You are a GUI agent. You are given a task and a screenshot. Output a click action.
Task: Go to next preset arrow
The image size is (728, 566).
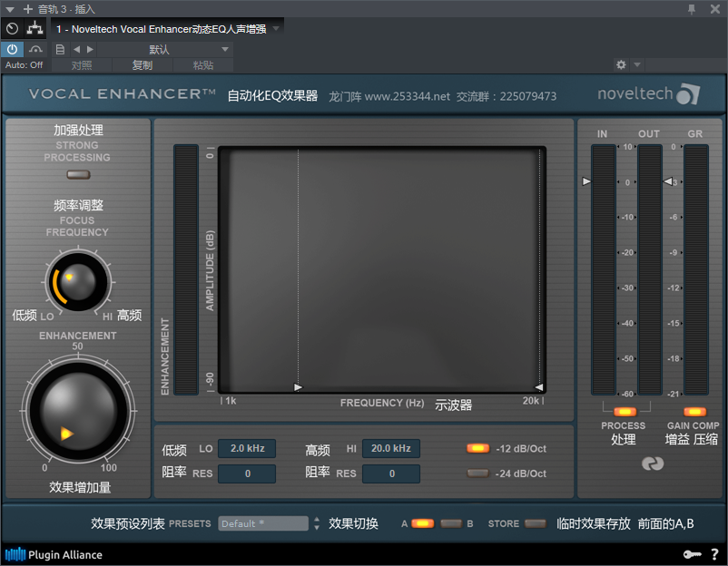click(90, 49)
